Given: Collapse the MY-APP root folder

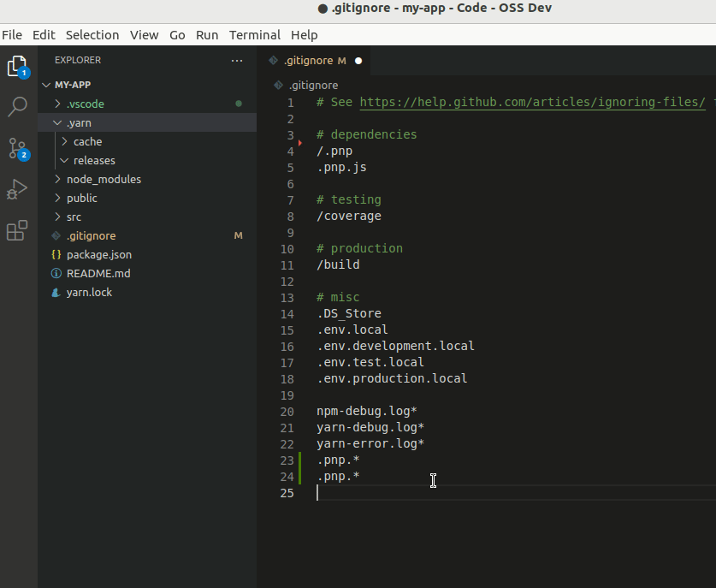Looking at the screenshot, I should tap(46, 85).
